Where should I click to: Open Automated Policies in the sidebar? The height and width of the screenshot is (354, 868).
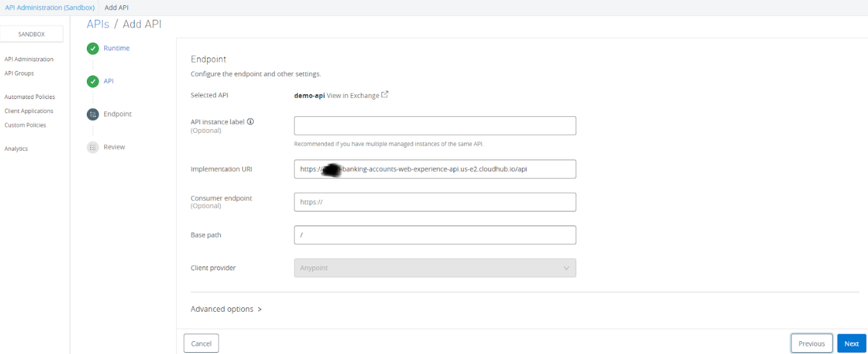(x=29, y=97)
